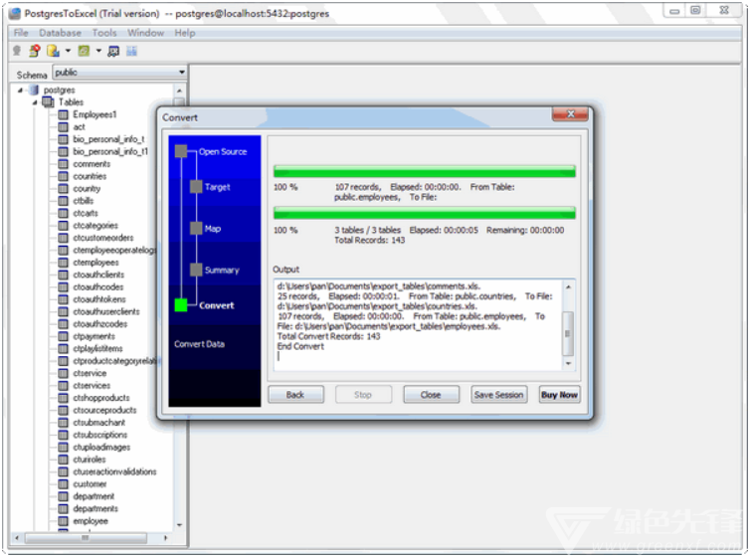Select the ctoauthclients table name
Viewport: 752px width, 560px height.
98,275
